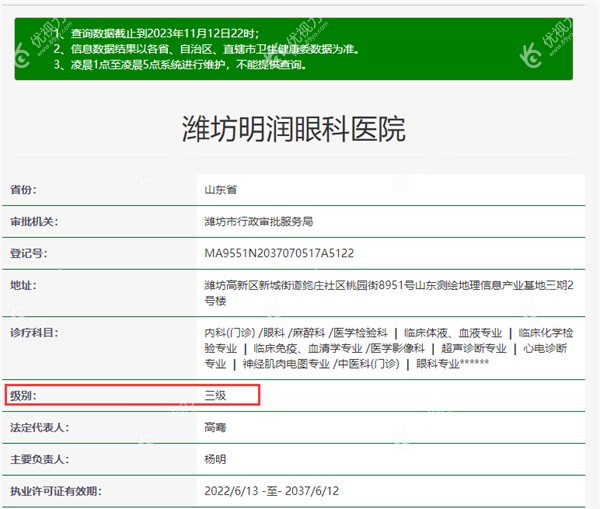This screenshot has width=600, height=509.
Task: Click the province value 山东省
Action: click(x=221, y=189)
